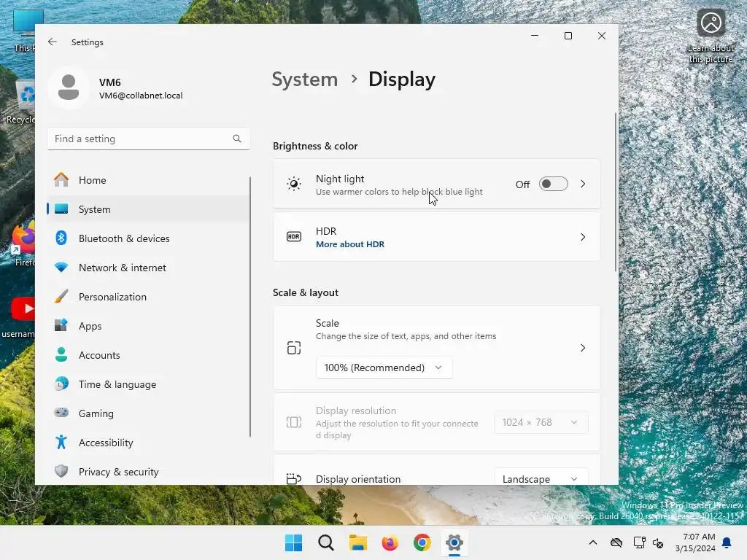This screenshot has height=560, width=747.
Task: Open Privacy & security settings
Action: (149, 472)
